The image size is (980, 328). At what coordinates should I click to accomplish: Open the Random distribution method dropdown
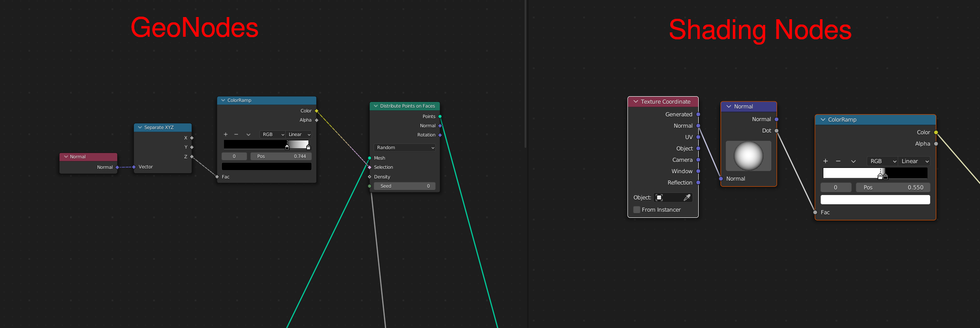point(405,148)
